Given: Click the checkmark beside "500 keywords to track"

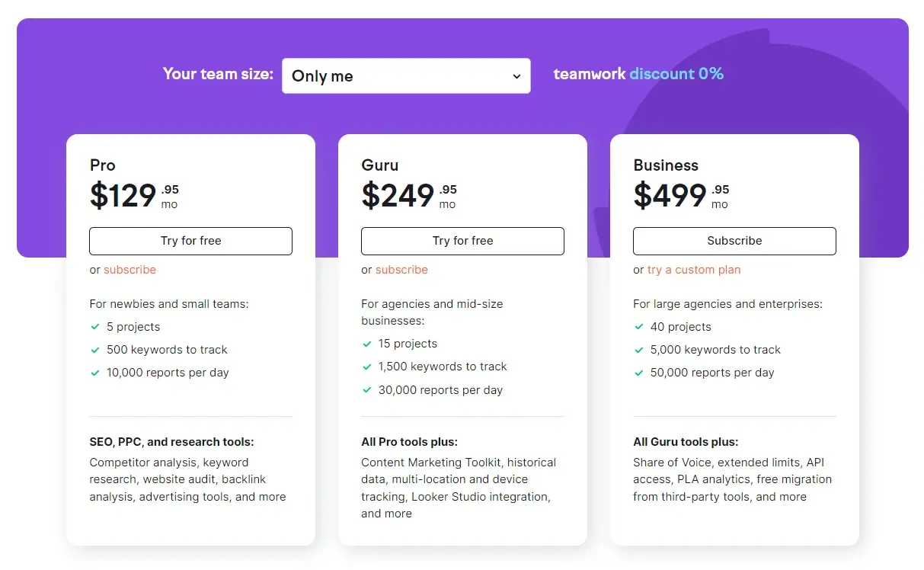Looking at the screenshot, I should 96,349.
